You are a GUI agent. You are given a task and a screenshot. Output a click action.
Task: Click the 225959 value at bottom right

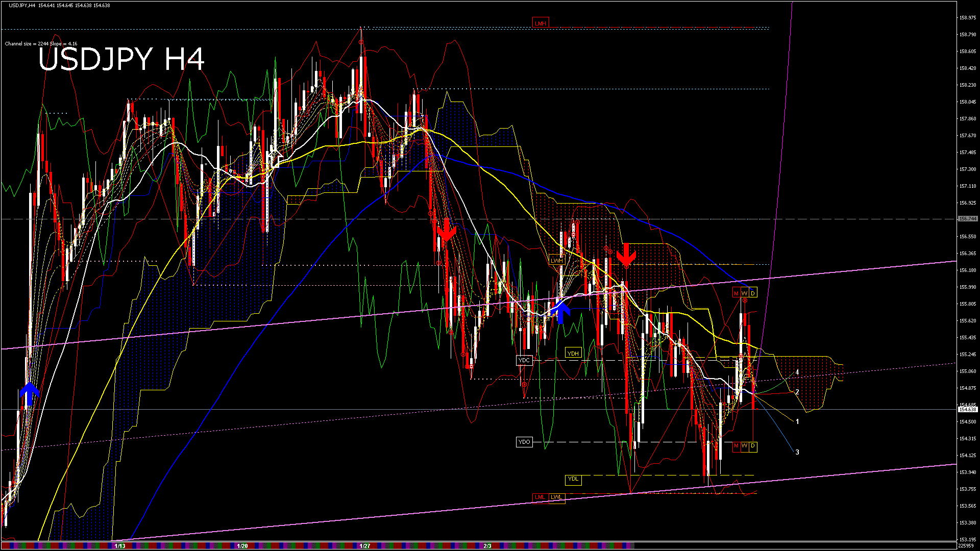(966, 546)
